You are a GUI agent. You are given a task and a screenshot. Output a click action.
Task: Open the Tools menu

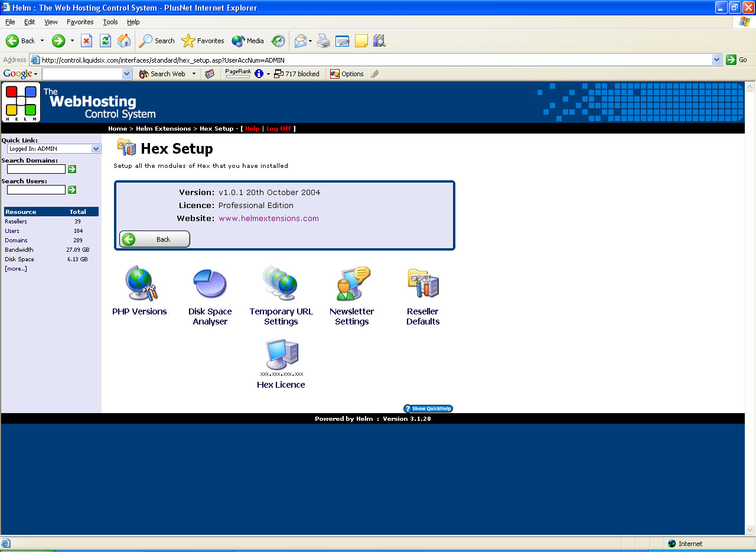(110, 22)
